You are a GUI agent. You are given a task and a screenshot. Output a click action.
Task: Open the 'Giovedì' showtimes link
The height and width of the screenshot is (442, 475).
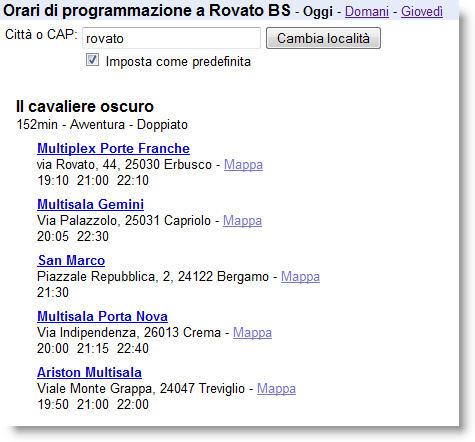tap(422, 12)
